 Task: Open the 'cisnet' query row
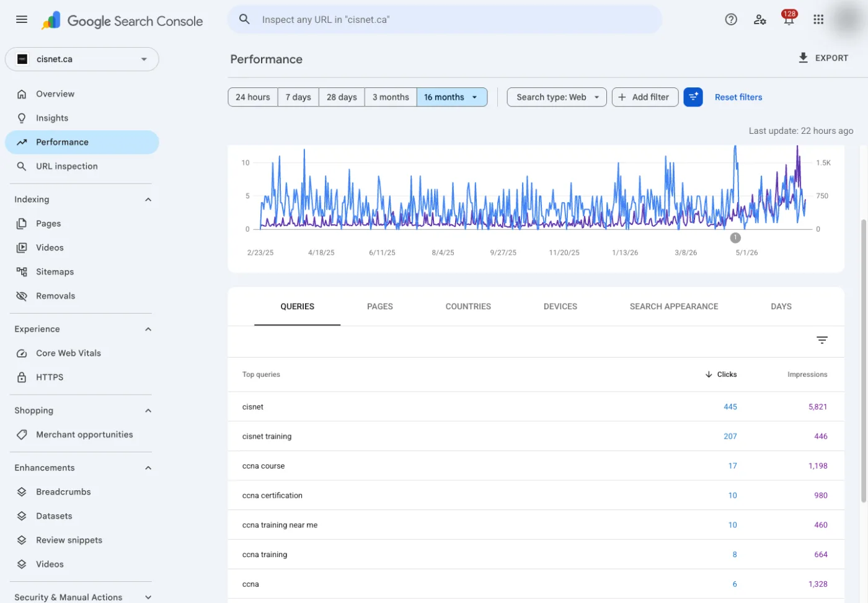click(x=536, y=407)
